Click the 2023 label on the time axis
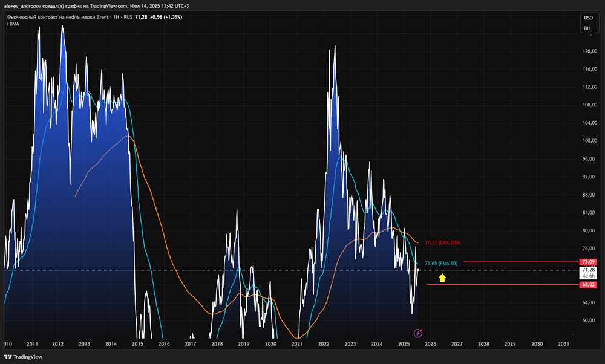 point(350,344)
